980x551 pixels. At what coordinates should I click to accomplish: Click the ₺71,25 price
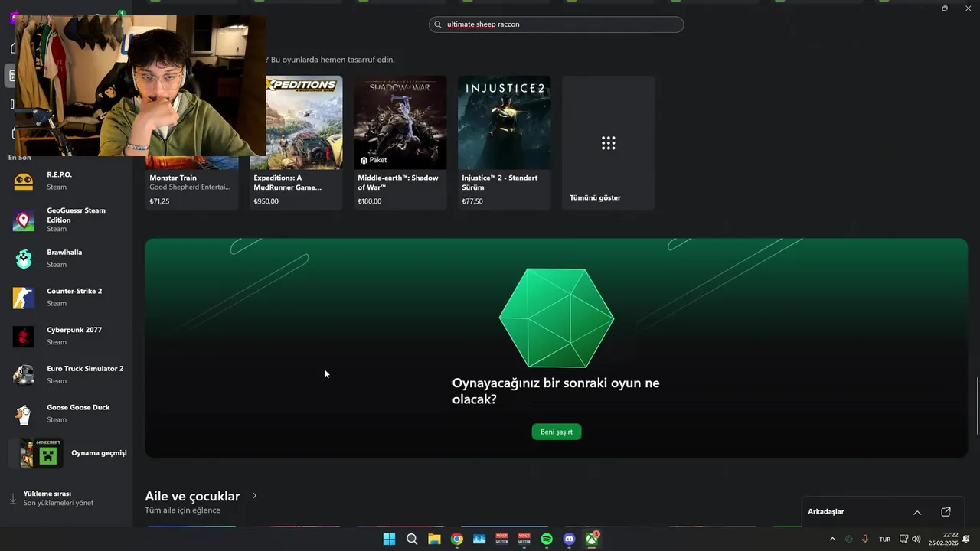pos(159,201)
